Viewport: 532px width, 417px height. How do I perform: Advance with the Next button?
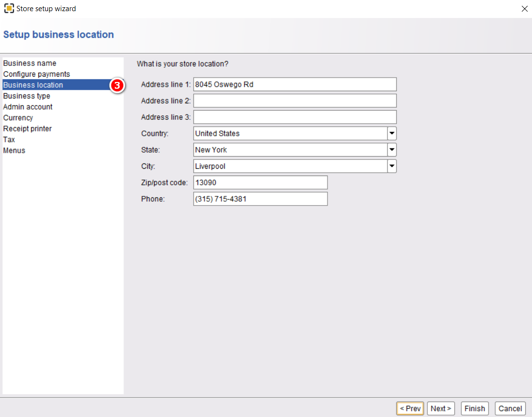(441, 408)
